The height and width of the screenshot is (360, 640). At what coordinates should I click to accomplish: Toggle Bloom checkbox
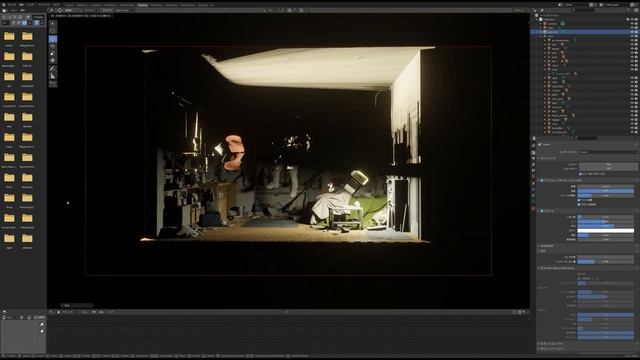tap(542, 211)
